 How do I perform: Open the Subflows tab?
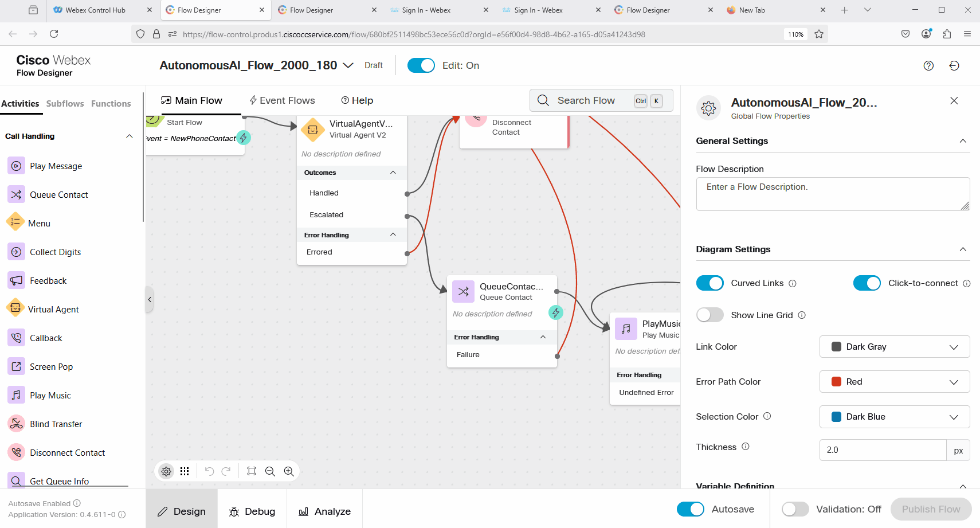pos(65,104)
